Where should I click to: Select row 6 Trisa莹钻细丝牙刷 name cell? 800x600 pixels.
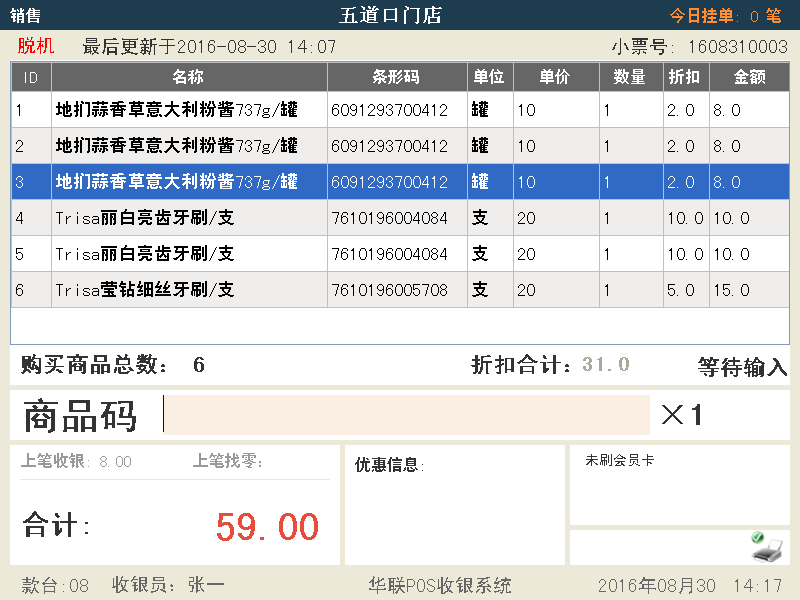pos(189,290)
